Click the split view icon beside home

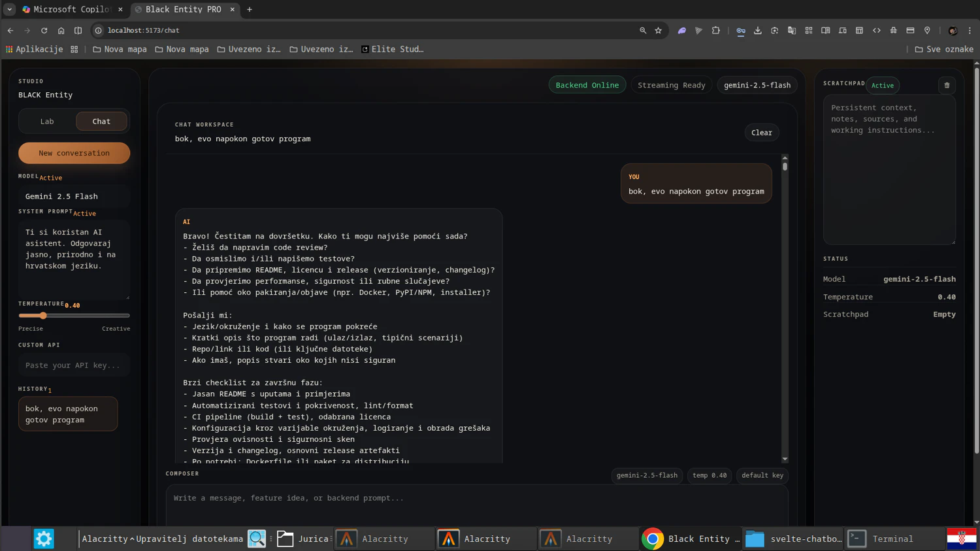(78, 31)
